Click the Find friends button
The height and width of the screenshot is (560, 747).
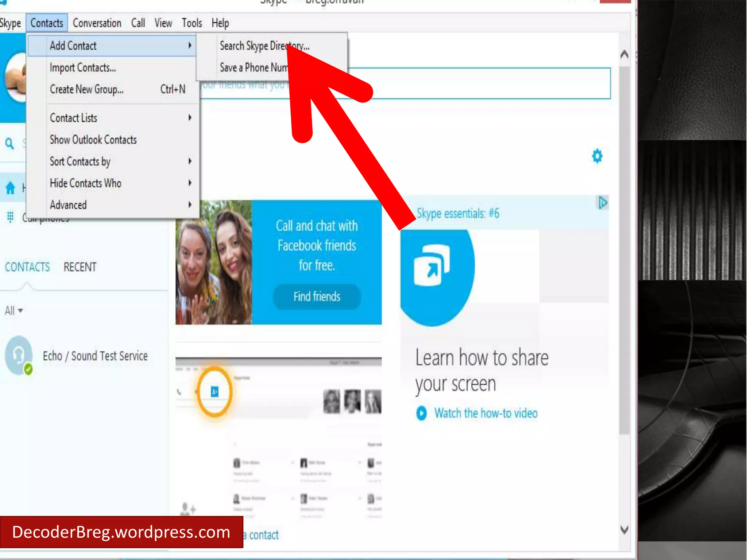(317, 296)
